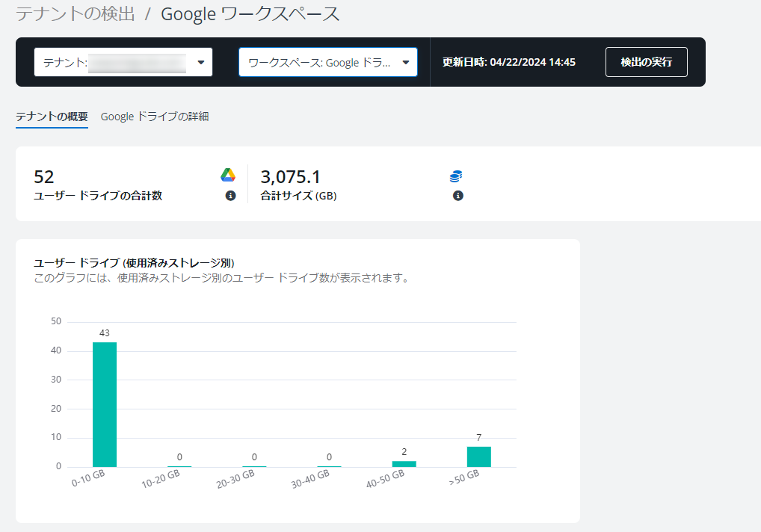Screen dimensions: 761x532
Task: Click the 合計サイズ (GB) label
Action: coord(298,196)
